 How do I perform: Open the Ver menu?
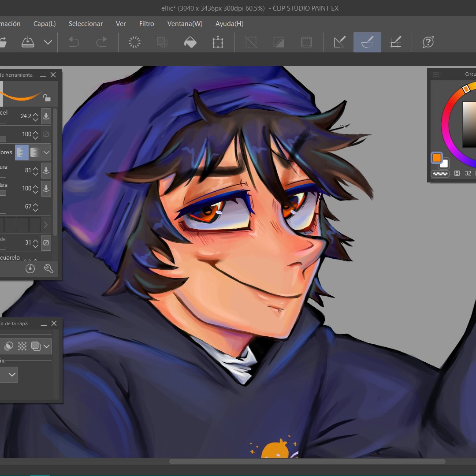(x=120, y=24)
